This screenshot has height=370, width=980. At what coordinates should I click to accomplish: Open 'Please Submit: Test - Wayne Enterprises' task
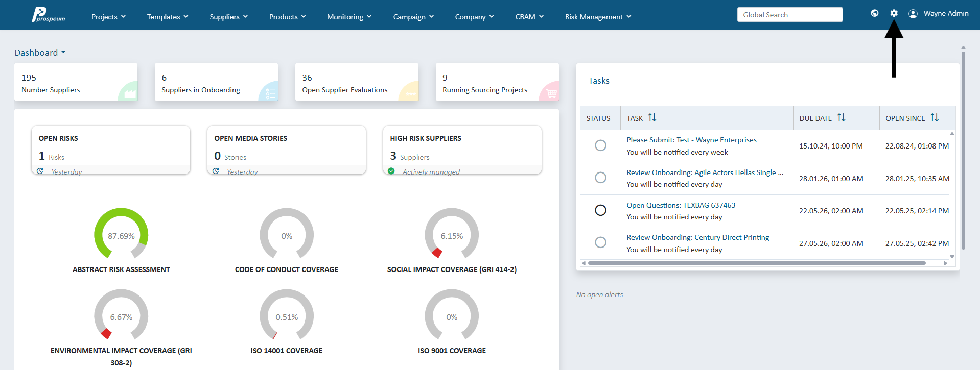coord(691,140)
